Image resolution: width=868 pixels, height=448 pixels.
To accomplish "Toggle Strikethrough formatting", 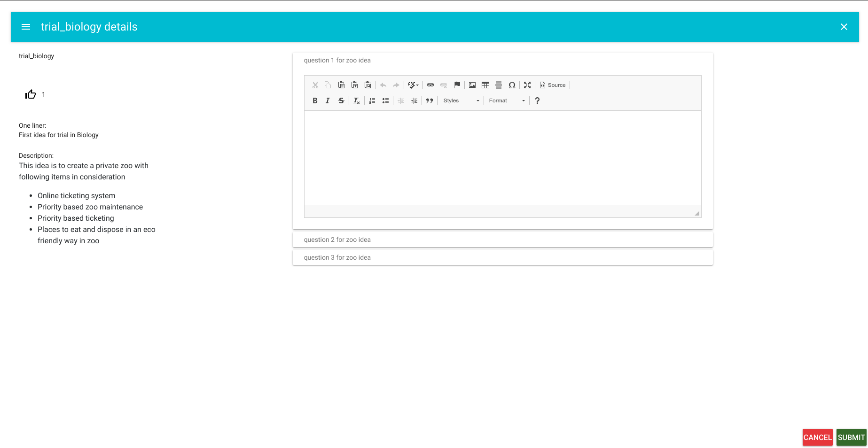I will 341,100.
